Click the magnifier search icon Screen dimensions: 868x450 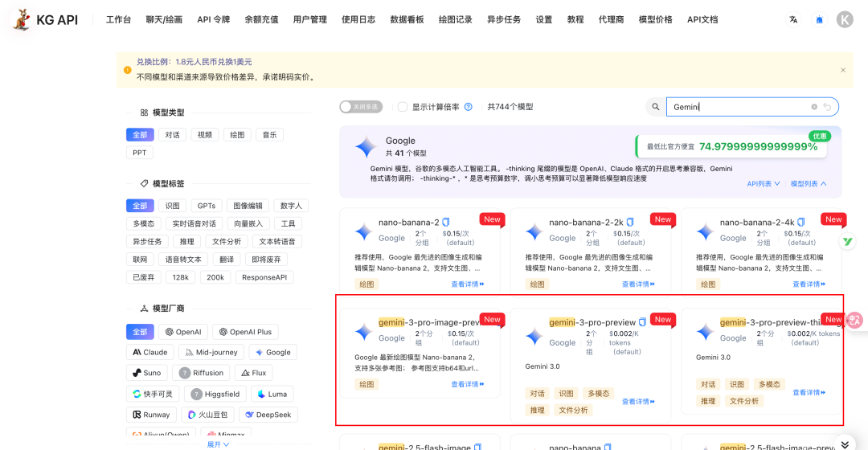pos(656,107)
